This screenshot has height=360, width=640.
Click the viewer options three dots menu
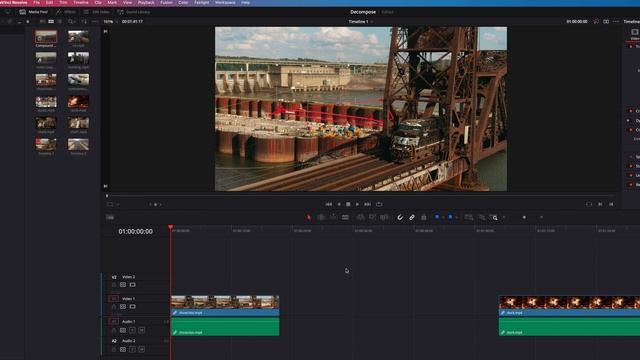(x=616, y=21)
